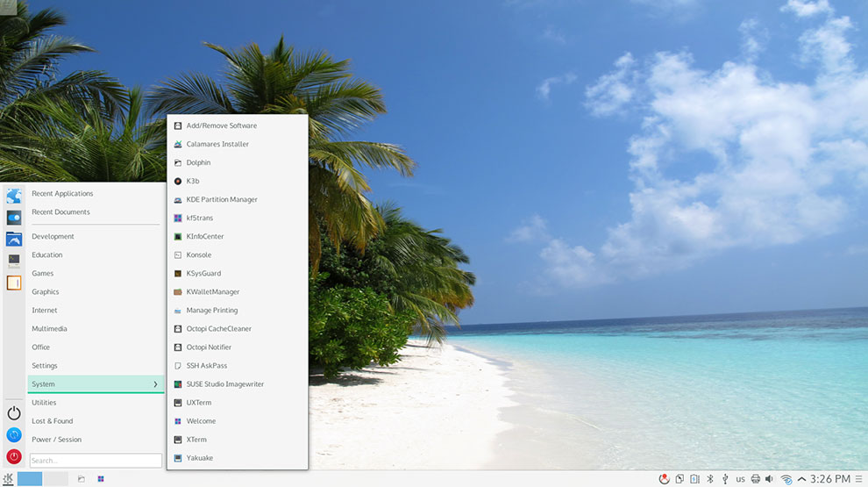The height and width of the screenshot is (487, 868).
Task: Click the Dolphin file manager taskbar icon
Action: tap(81, 479)
